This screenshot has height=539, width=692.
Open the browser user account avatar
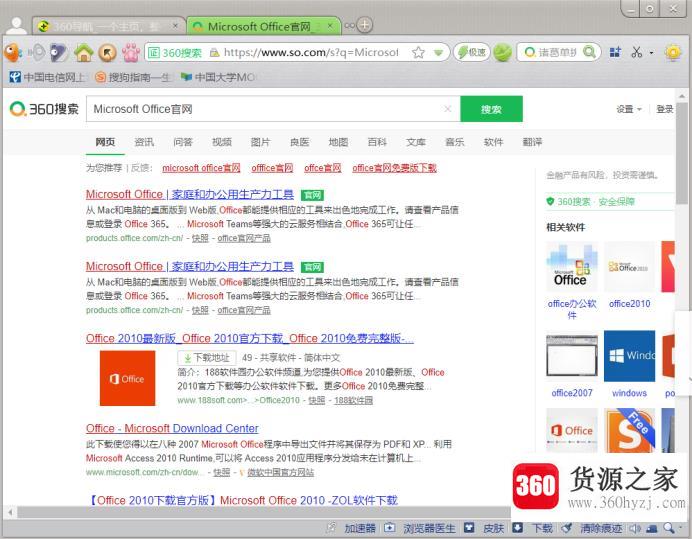16,26
